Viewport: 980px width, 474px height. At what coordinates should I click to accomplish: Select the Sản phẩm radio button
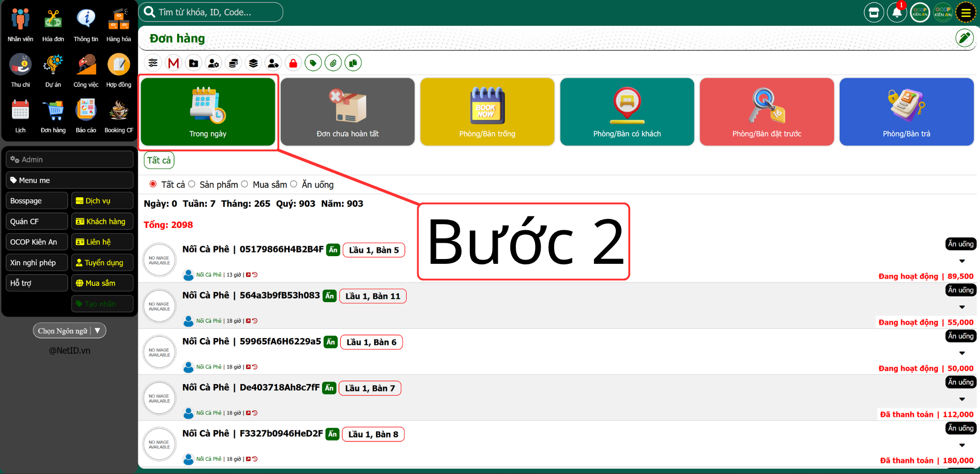tap(192, 184)
